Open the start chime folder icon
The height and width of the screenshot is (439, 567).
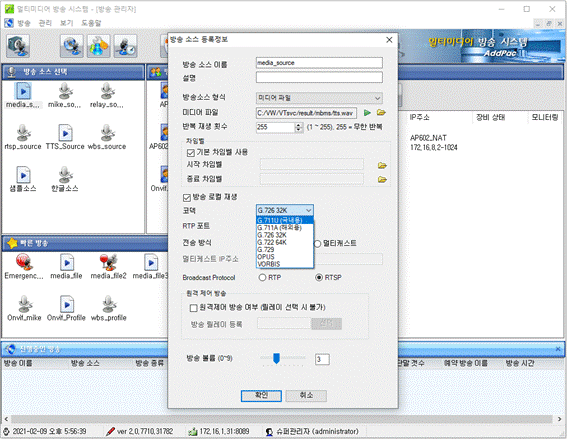[382, 165]
